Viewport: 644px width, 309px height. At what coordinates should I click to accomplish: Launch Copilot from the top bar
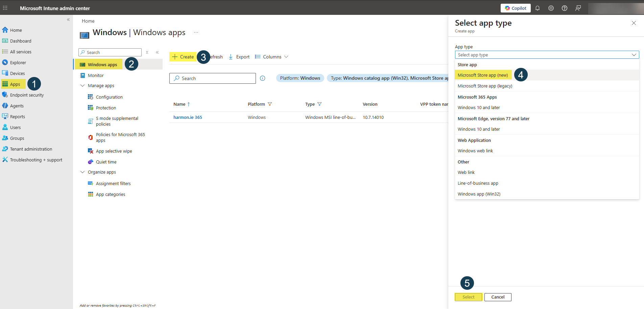[x=515, y=8]
